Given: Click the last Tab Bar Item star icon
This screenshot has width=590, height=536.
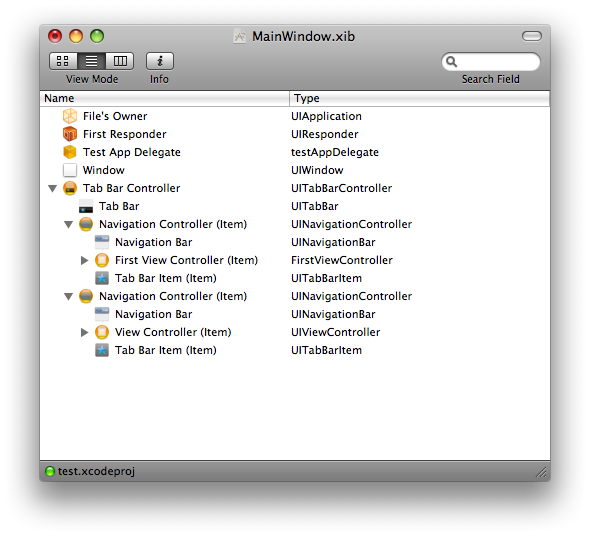Looking at the screenshot, I should [x=102, y=350].
